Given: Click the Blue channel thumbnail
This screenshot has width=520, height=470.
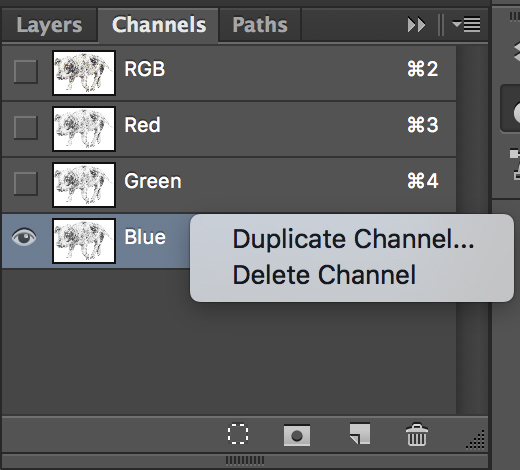Looking at the screenshot, I should (x=84, y=241).
